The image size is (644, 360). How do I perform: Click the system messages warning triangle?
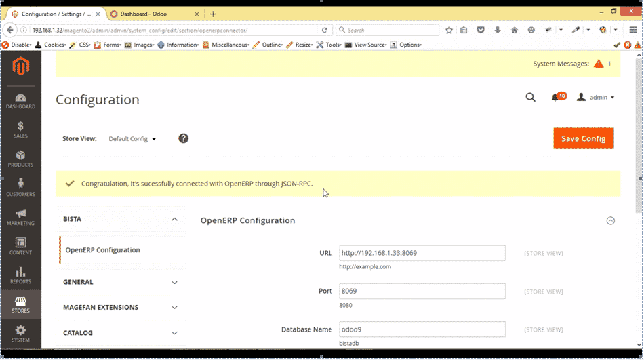[x=599, y=64]
